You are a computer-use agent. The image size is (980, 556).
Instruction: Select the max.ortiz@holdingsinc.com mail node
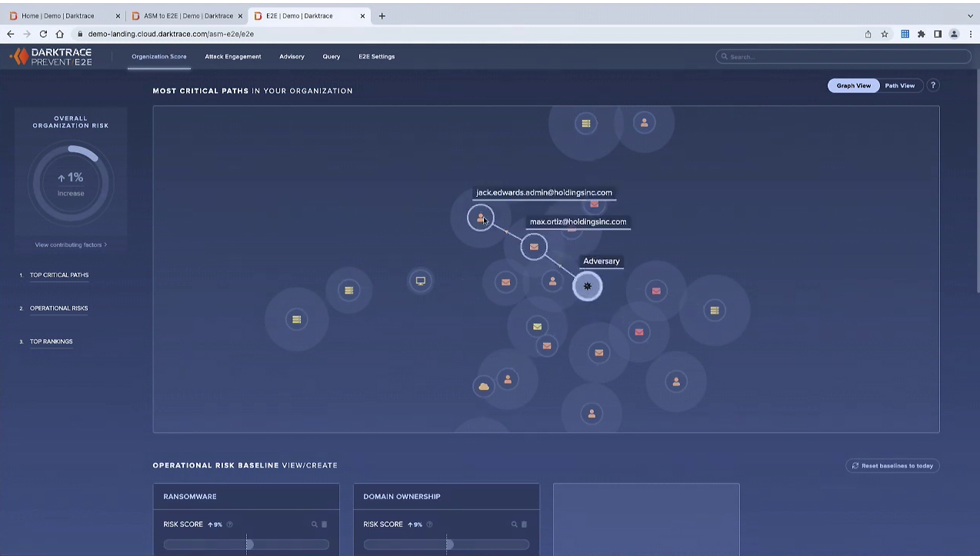point(534,247)
